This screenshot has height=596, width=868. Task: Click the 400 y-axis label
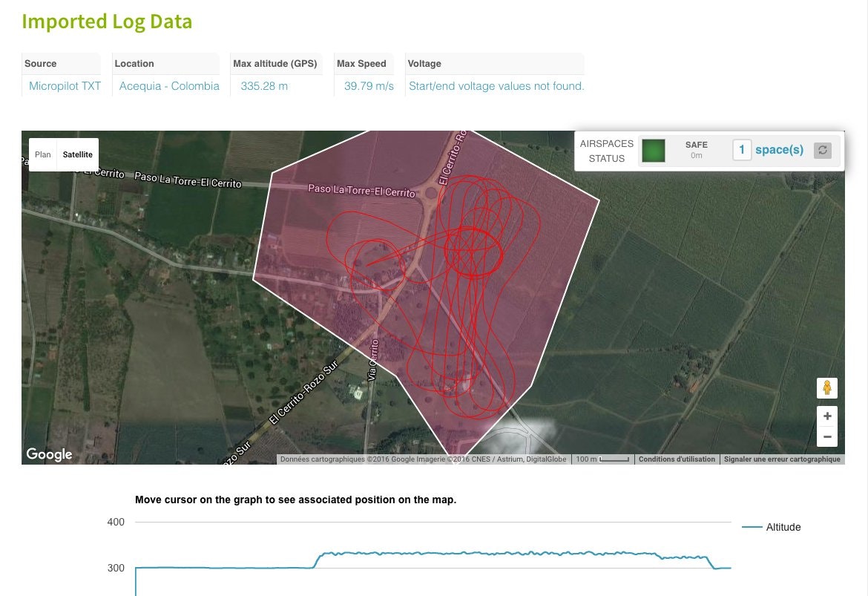click(116, 522)
